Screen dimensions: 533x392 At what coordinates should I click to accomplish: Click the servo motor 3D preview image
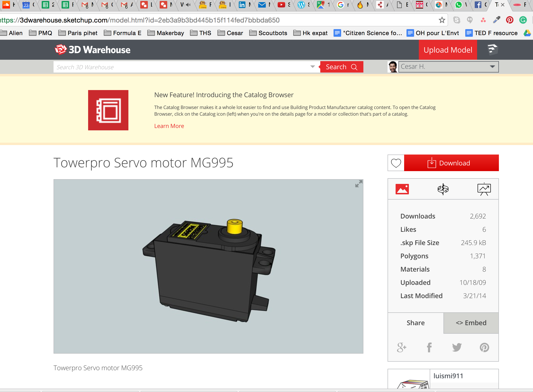click(208, 266)
